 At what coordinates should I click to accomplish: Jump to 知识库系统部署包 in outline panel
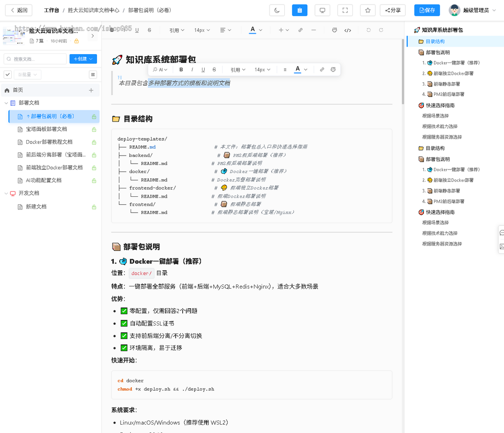(x=442, y=30)
